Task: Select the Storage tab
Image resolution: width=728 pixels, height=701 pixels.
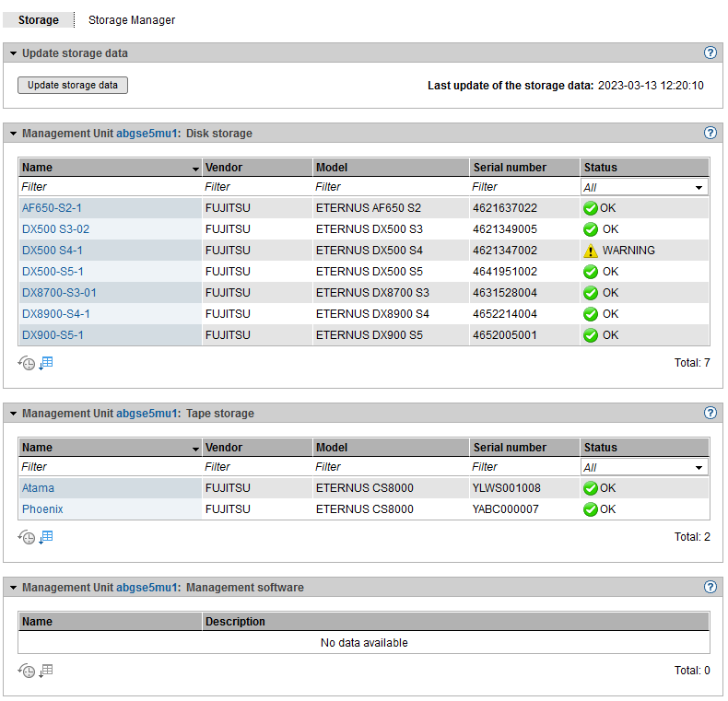Action: tap(38, 19)
